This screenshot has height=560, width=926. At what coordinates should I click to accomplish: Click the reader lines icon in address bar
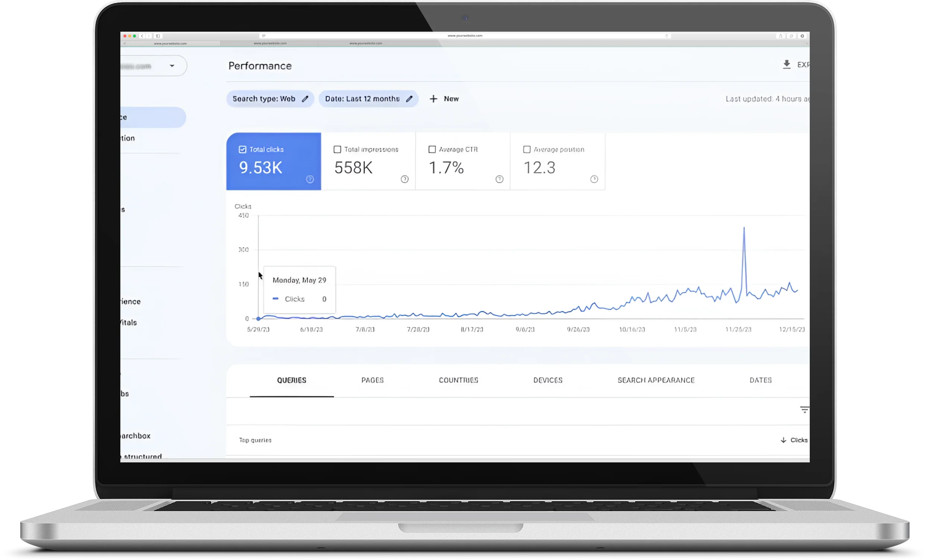tap(264, 36)
